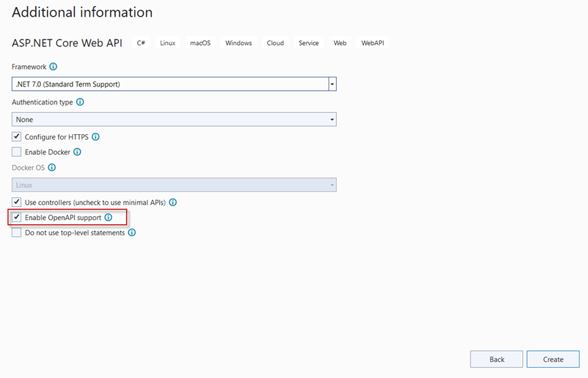Screen dimensions: 588x378
Task: Go Back to previous step
Action: (497, 359)
